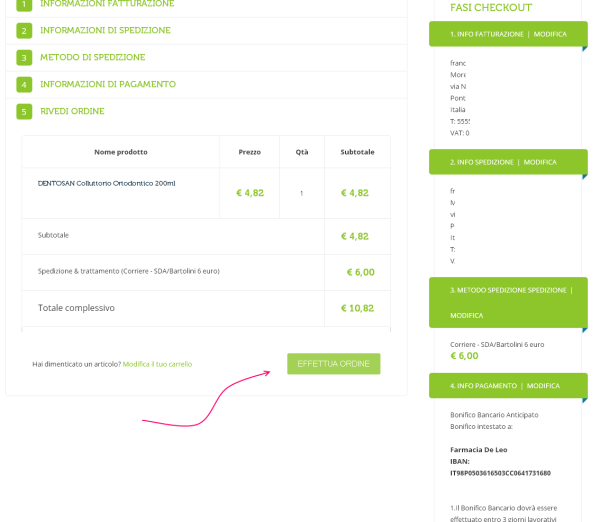Click Modifica next to Info Pagamento
The image size is (600, 522).
click(543, 386)
